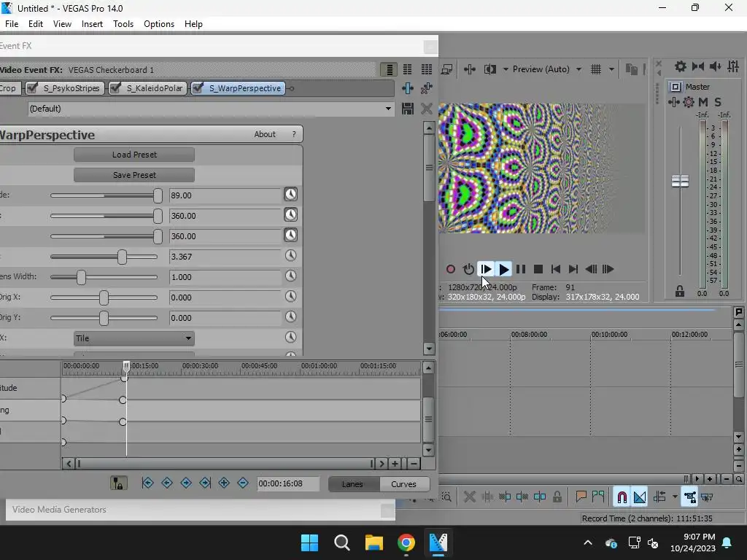The height and width of the screenshot is (560, 747).
Task: Copy snapshot to clipboard icon in preview
Action: pos(632,69)
